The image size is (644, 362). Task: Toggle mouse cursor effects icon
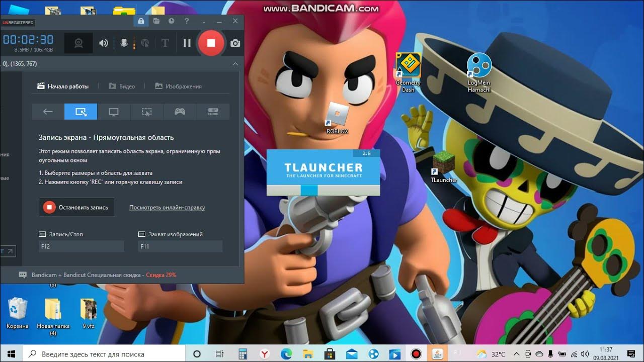tap(145, 43)
